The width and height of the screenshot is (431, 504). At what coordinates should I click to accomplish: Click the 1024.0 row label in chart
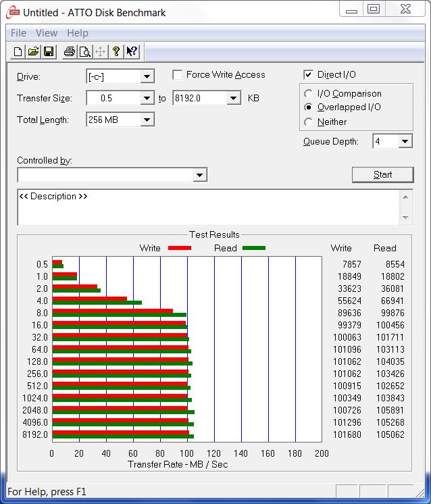coord(35,398)
